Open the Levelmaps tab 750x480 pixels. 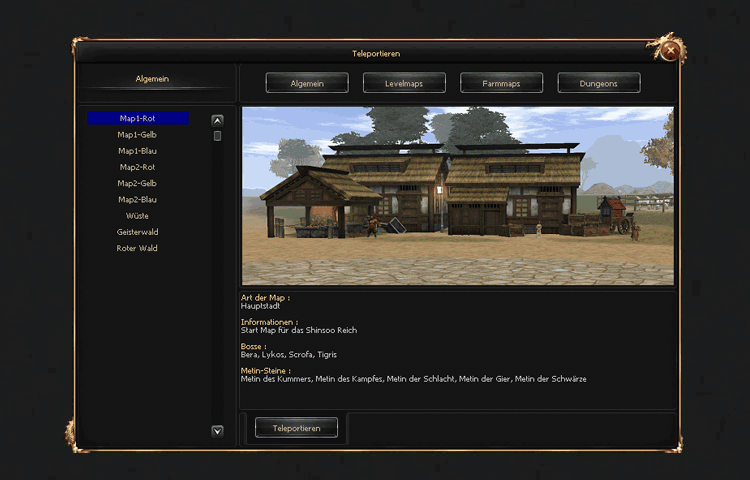[x=404, y=83]
